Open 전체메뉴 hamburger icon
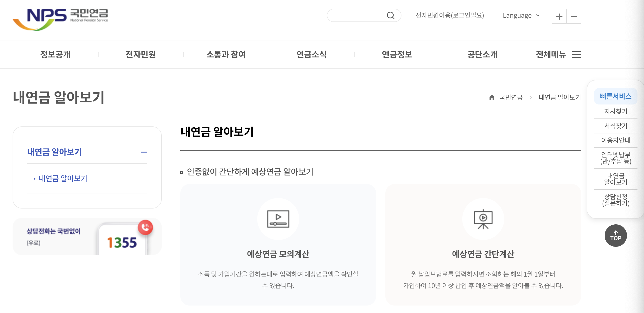This screenshot has height=313, width=644. pyautogui.click(x=576, y=55)
